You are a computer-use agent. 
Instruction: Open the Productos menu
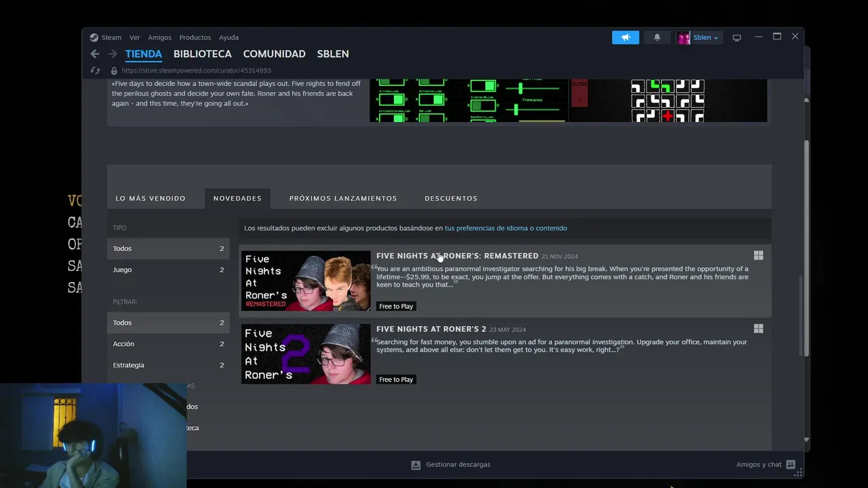pyautogui.click(x=195, y=37)
